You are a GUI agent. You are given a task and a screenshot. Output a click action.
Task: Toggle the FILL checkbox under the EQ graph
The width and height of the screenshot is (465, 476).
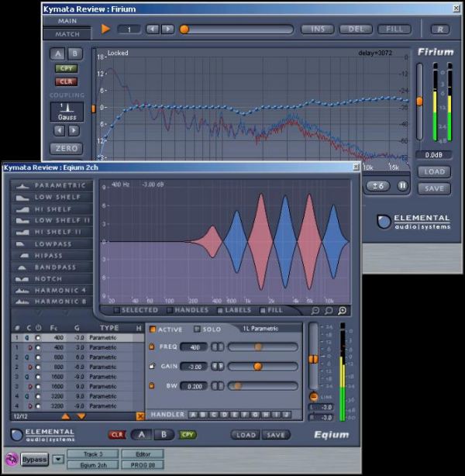click(263, 310)
